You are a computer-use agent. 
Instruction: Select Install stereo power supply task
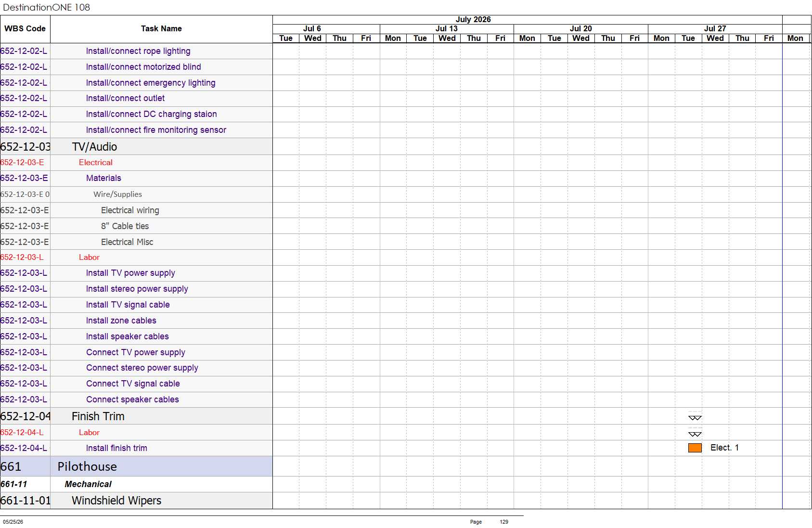click(137, 289)
